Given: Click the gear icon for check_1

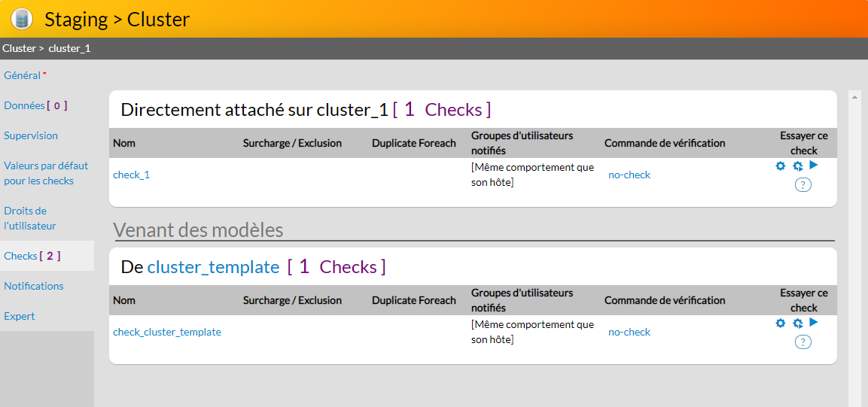Looking at the screenshot, I should (x=781, y=166).
